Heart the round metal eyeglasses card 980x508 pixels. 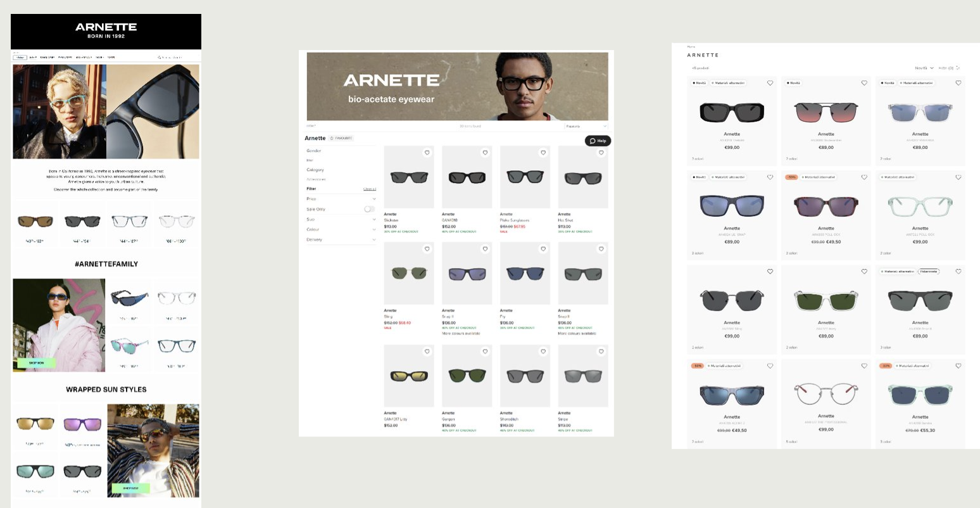pyautogui.click(x=864, y=366)
